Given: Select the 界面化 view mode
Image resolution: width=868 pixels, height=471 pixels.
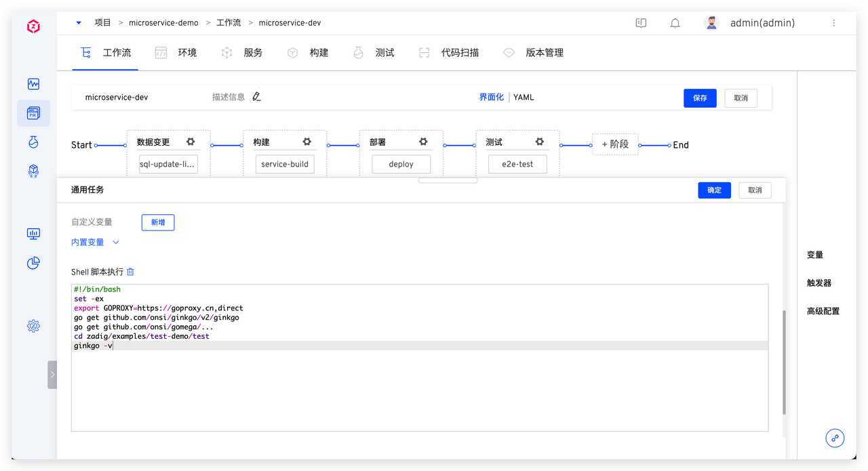Looking at the screenshot, I should point(492,97).
